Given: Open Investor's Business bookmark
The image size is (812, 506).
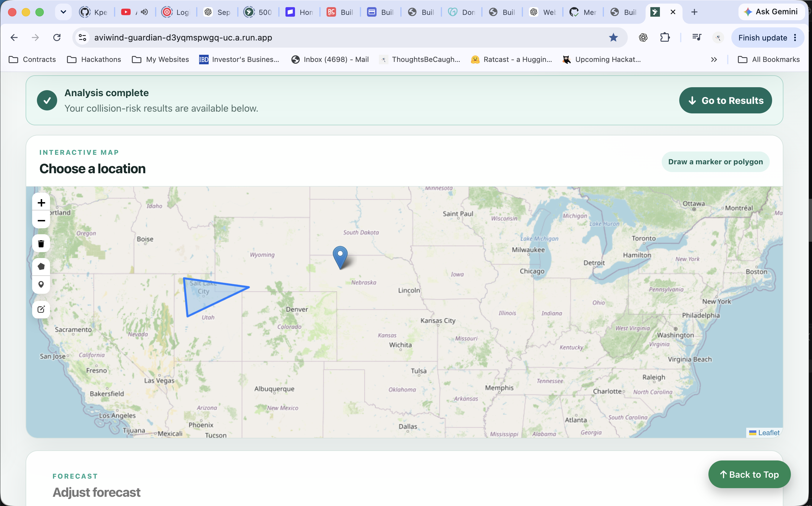Looking at the screenshot, I should [x=239, y=60].
